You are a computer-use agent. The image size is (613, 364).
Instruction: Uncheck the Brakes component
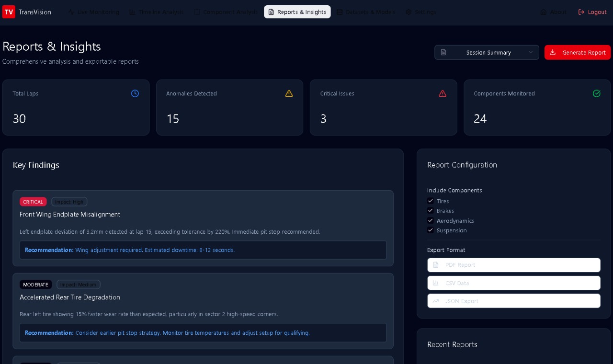[x=431, y=211]
